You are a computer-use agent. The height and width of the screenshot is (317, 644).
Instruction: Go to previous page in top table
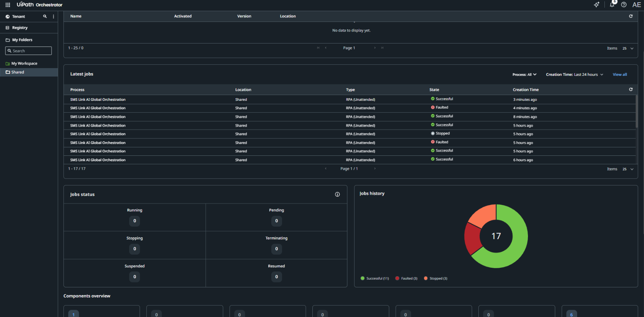(x=326, y=48)
